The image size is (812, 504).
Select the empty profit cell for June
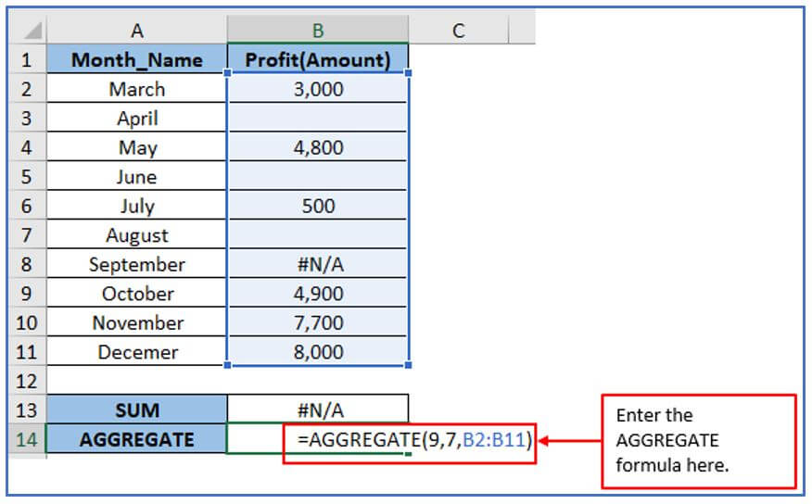point(317,176)
